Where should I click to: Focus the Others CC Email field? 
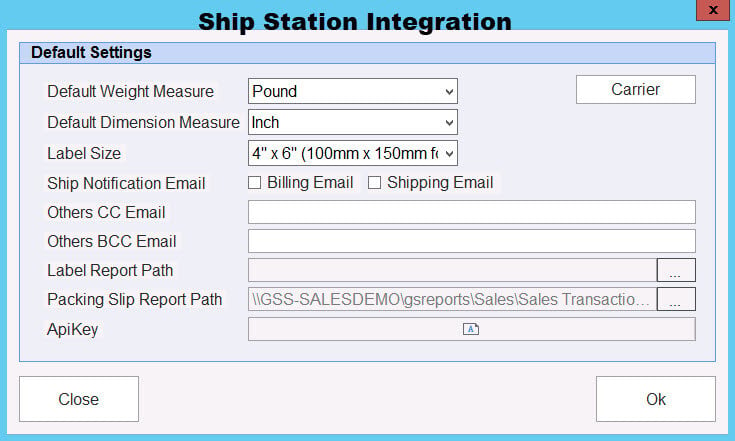[472, 212]
